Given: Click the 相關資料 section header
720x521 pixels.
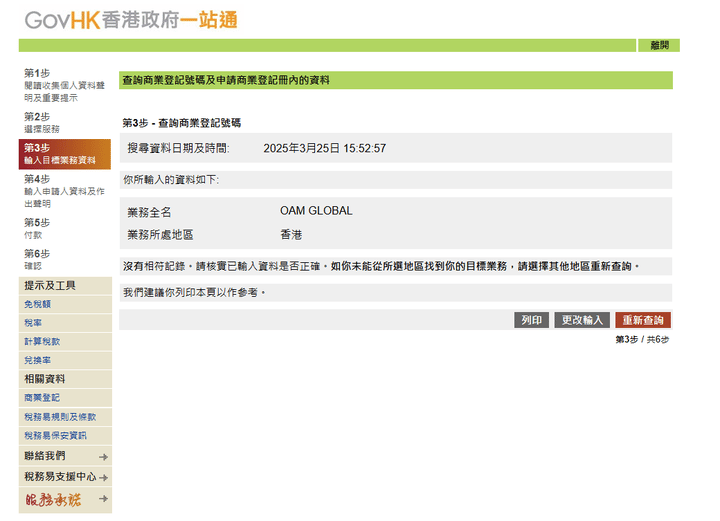Looking at the screenshot, I should [x=65, y=379].
